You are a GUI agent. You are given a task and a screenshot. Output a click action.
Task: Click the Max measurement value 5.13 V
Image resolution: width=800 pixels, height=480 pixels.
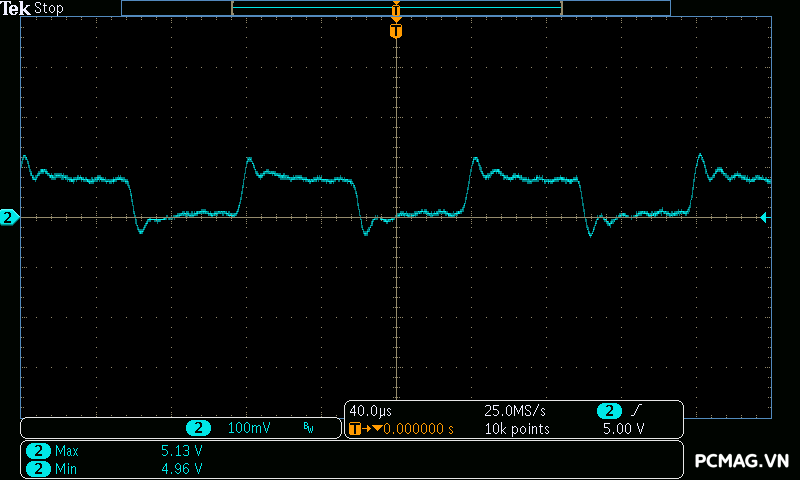pos(181,451)
